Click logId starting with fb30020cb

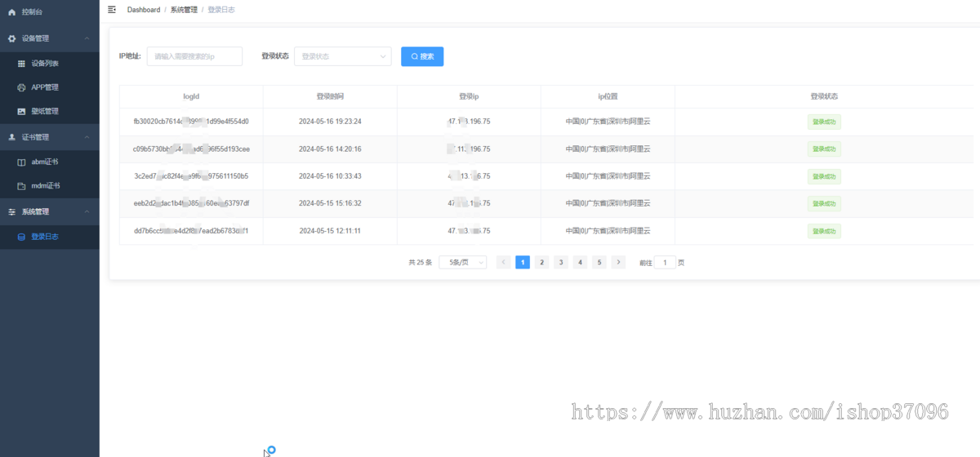[191, 122]
